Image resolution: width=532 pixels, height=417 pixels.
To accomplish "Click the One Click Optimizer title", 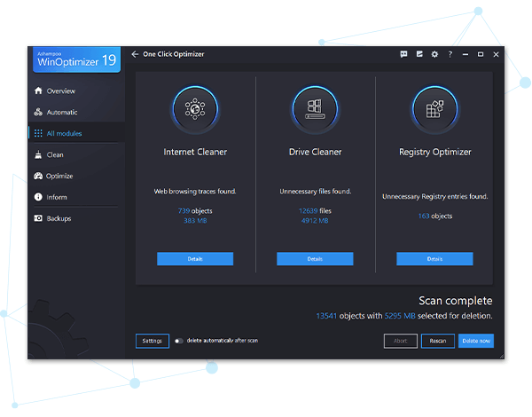I will [x=174, y=54].
